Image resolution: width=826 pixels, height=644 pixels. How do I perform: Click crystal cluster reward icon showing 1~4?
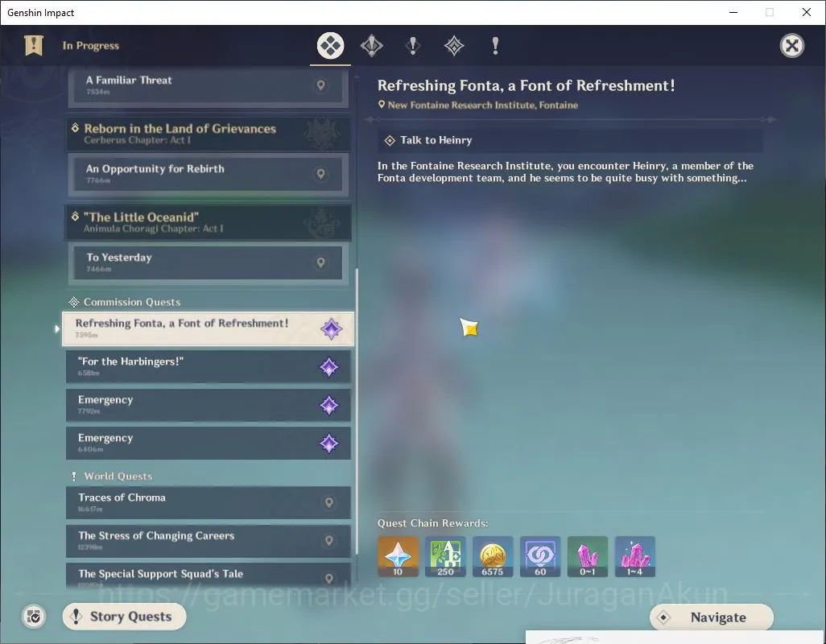click(x=634, y=556)
